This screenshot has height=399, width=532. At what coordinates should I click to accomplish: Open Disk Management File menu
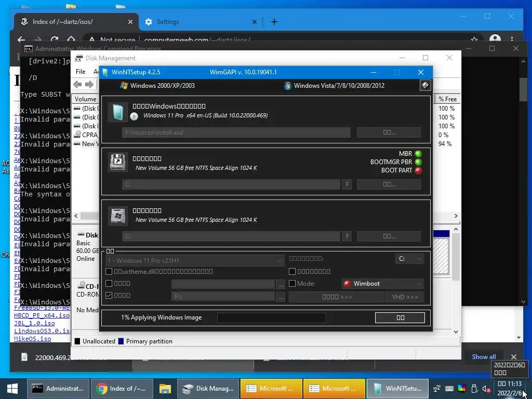81,72
